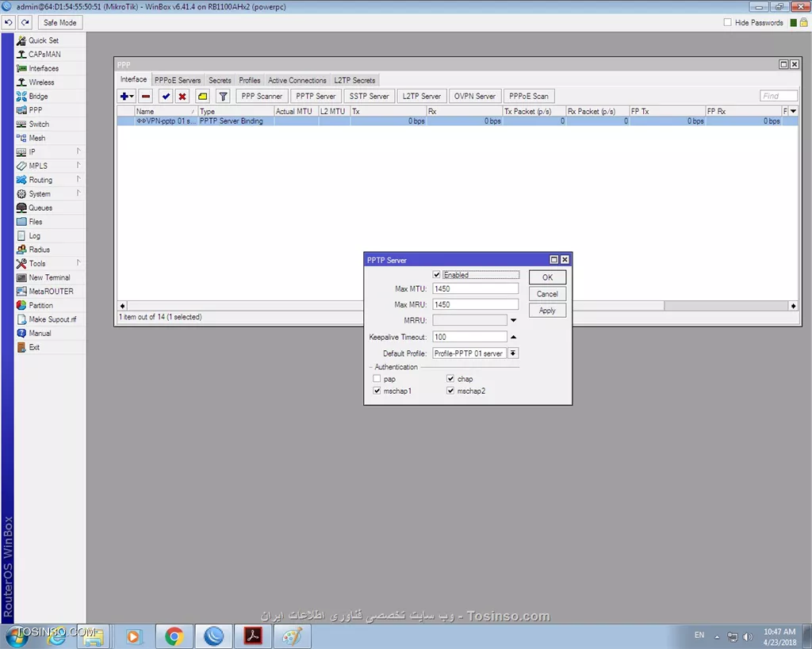812x649 pixels.
Task: Add new PPP interface with plus icon
Action: pyautogui.click(x=124, y=96)
